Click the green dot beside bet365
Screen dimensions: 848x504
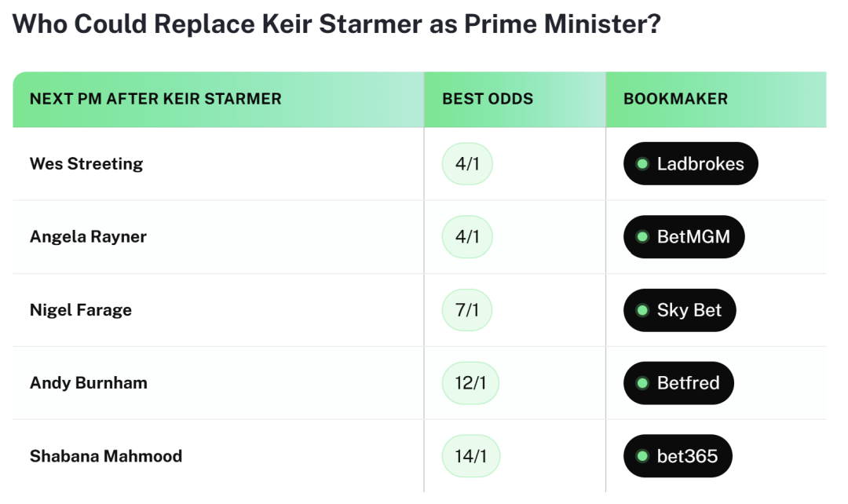[642, 456]
